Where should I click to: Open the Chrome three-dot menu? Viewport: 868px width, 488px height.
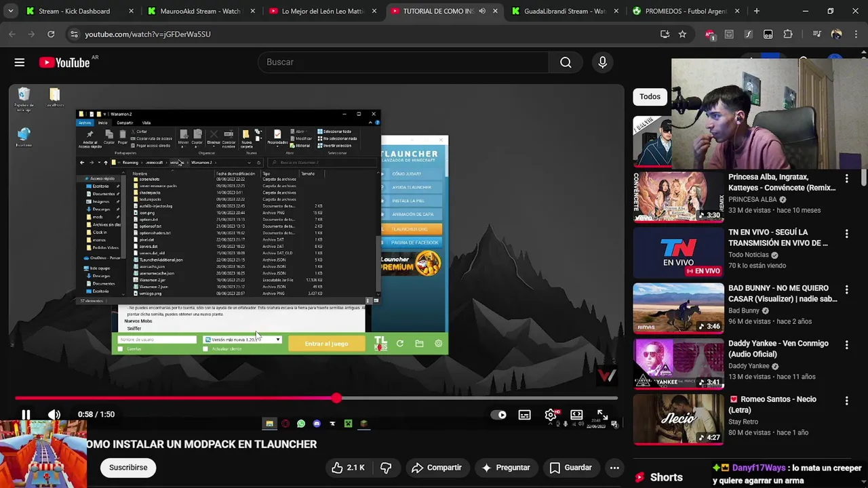point(855,34)
